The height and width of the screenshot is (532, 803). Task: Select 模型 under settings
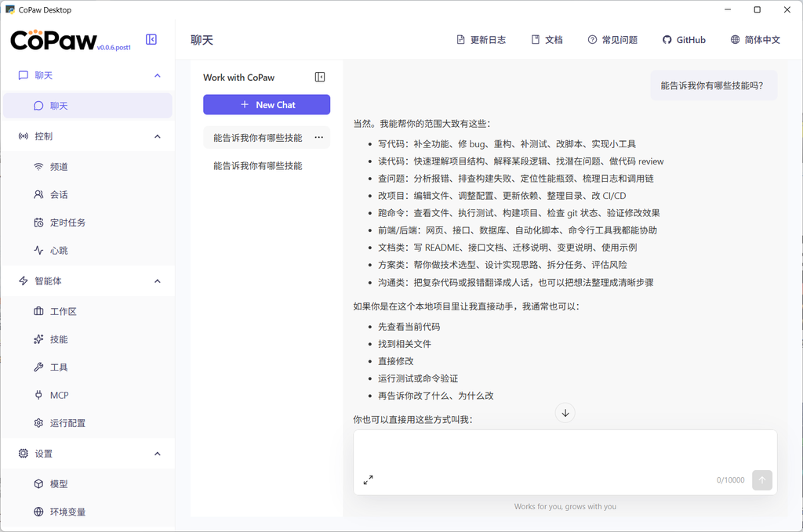click(88, 484)
